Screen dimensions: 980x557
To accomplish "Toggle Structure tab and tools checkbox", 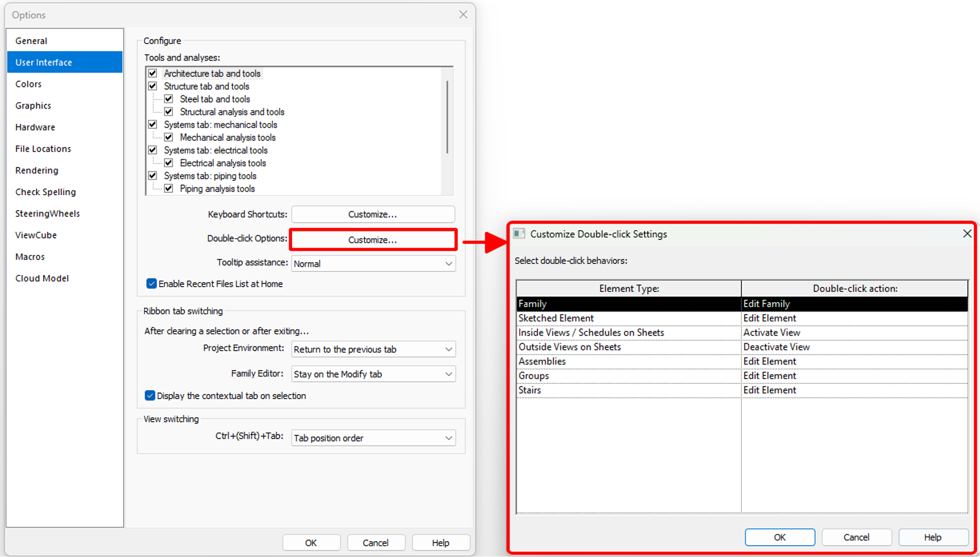I will coord(153,86).
